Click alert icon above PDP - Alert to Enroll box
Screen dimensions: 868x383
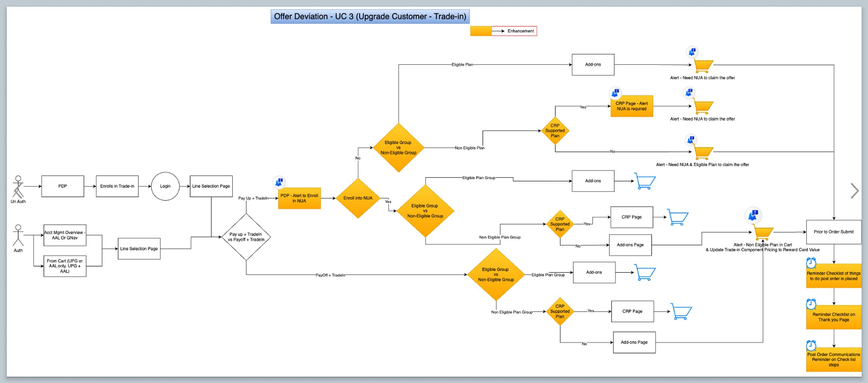pos(279,182)
